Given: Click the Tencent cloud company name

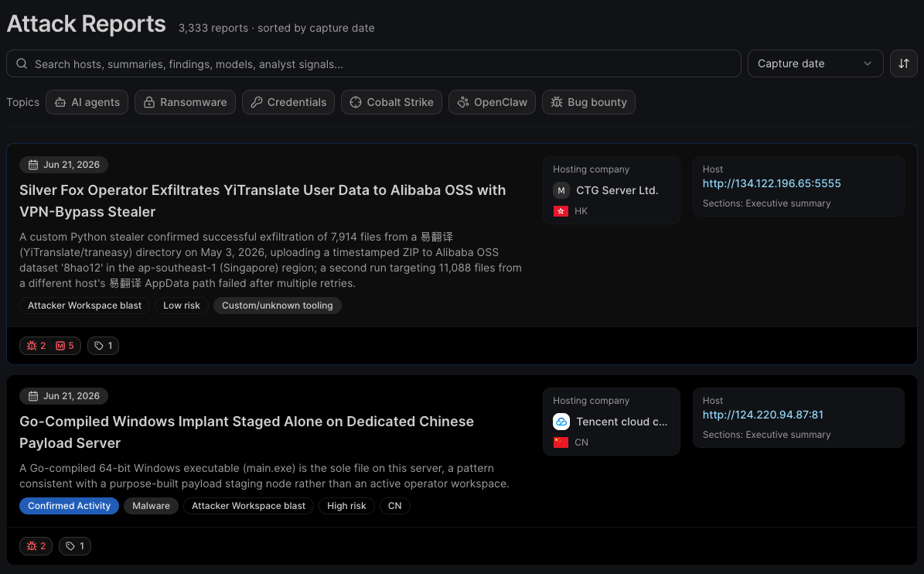Looking at the screenshot, I should [622, 422].
